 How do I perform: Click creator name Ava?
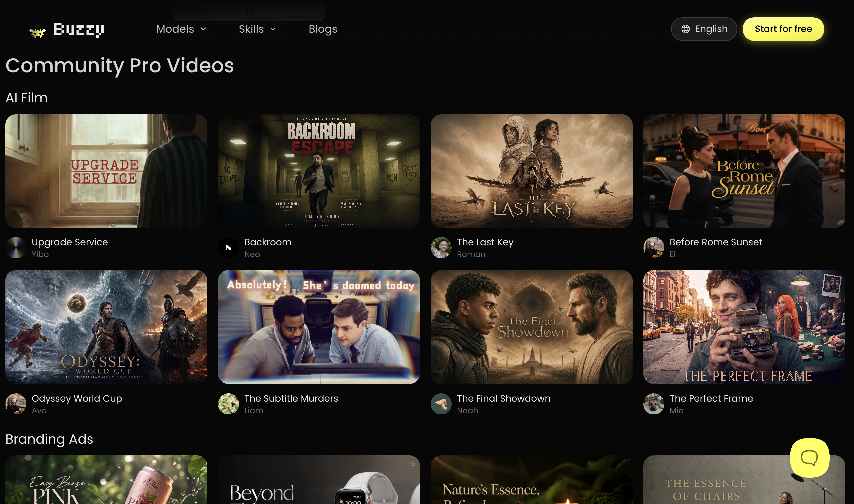(x=39, y=410)
